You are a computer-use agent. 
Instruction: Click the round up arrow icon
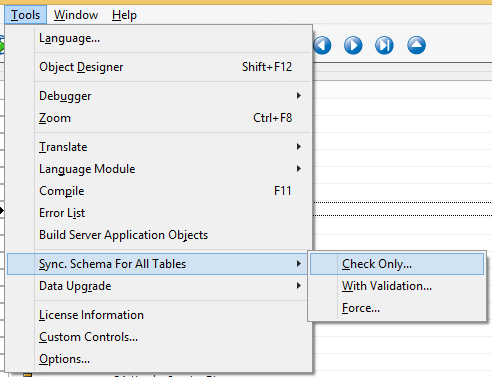pyautogui.click(x=416, y=45)
